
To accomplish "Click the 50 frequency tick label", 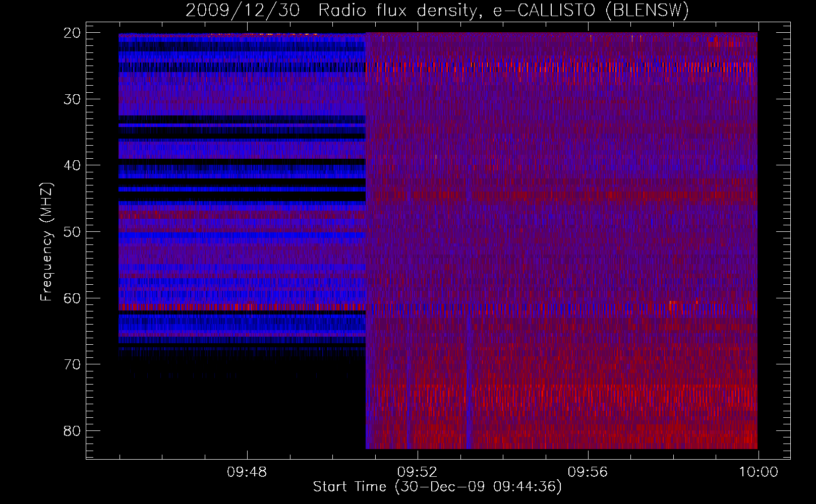I will 72,232.
